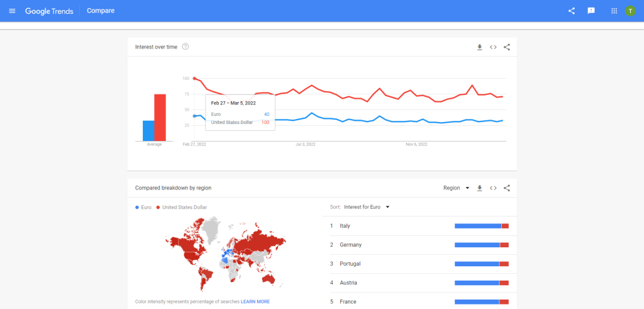Share page using header share icon
Image resolution: width=644 pixels, height=309 pixels.
[x=571, y=11]
